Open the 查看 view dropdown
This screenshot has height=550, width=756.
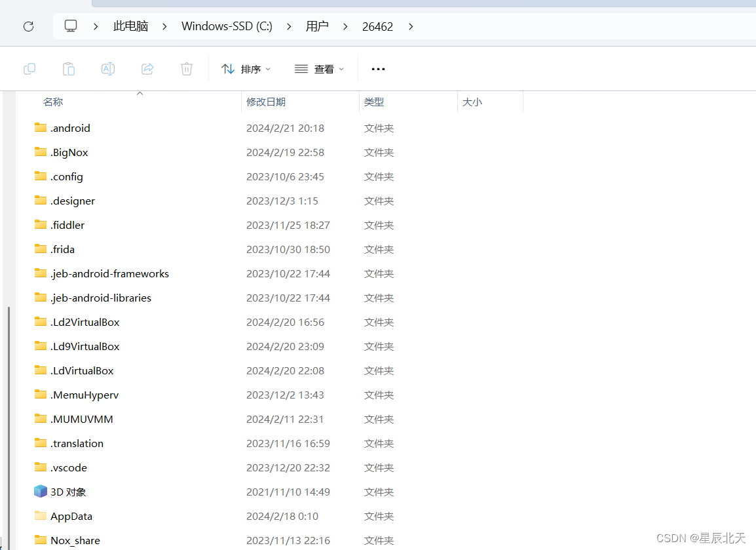point(319,69)
